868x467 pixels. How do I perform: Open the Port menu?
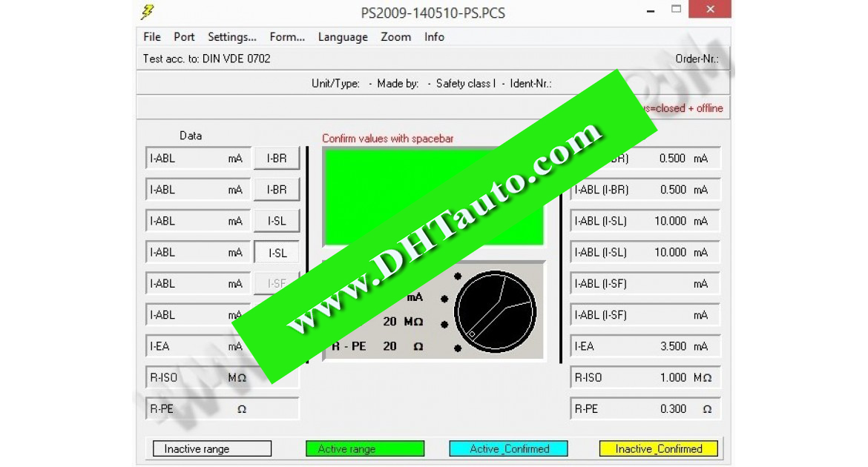pos(184,36)
